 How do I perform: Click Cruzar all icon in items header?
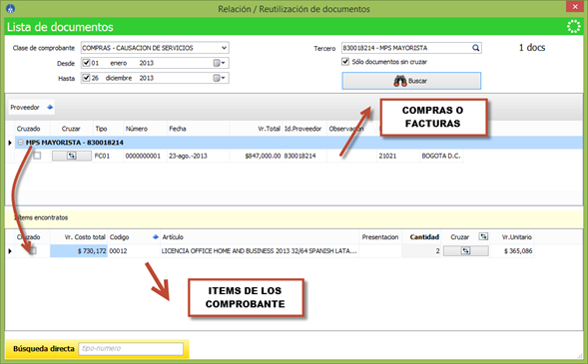483,236
